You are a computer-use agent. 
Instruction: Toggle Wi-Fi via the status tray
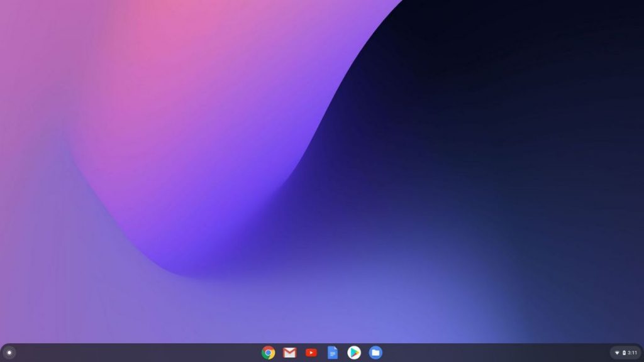[617, 353]
